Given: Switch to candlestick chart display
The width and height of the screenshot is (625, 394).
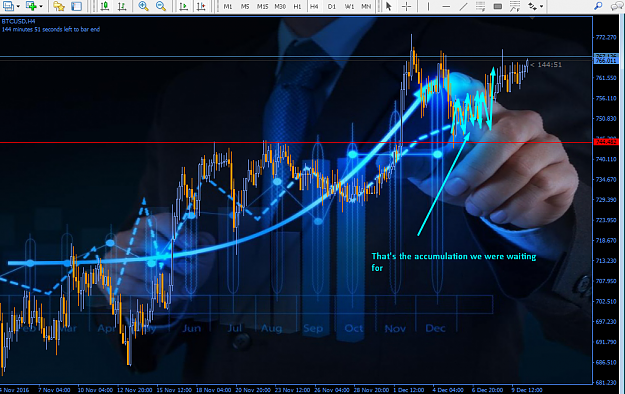Looking at the screenshot, I should pos(105,6).
